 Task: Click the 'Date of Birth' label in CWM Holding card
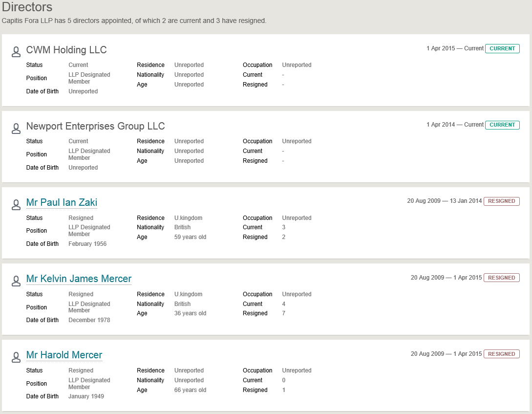pyautogui.click(x=43, y=91)
